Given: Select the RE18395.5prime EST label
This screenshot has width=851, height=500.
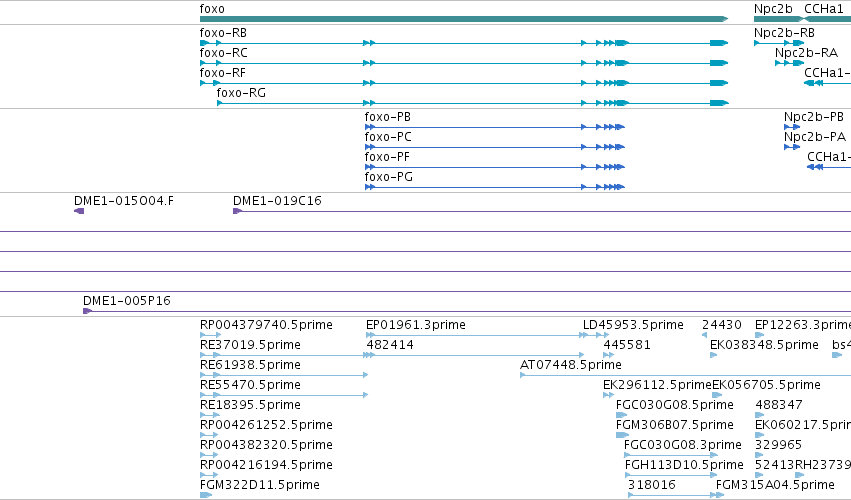Looking at the screenshot, I should (x=250, y=405).
